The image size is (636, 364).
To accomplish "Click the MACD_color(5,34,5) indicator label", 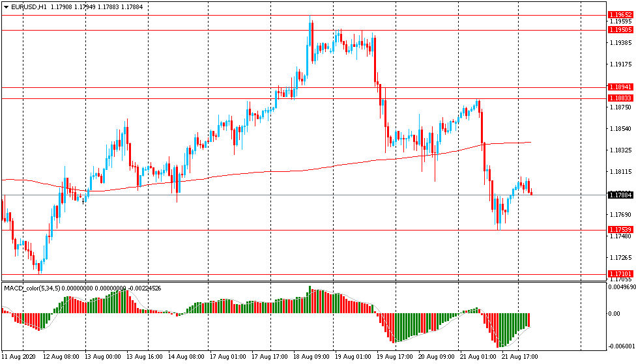I will pos(32,288).
